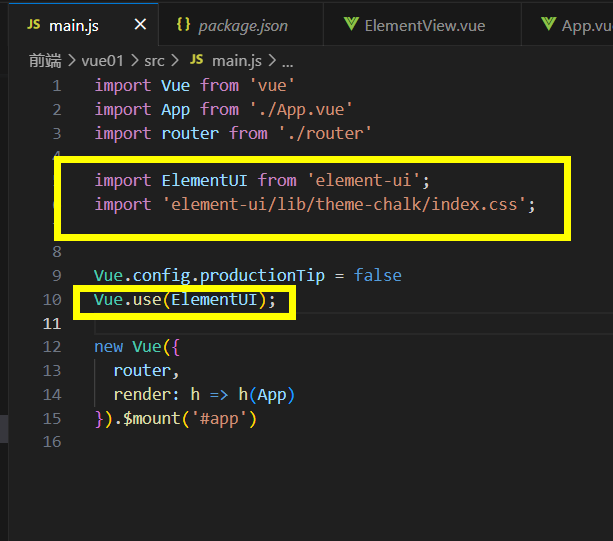Close the main.js editor tab

141,25
